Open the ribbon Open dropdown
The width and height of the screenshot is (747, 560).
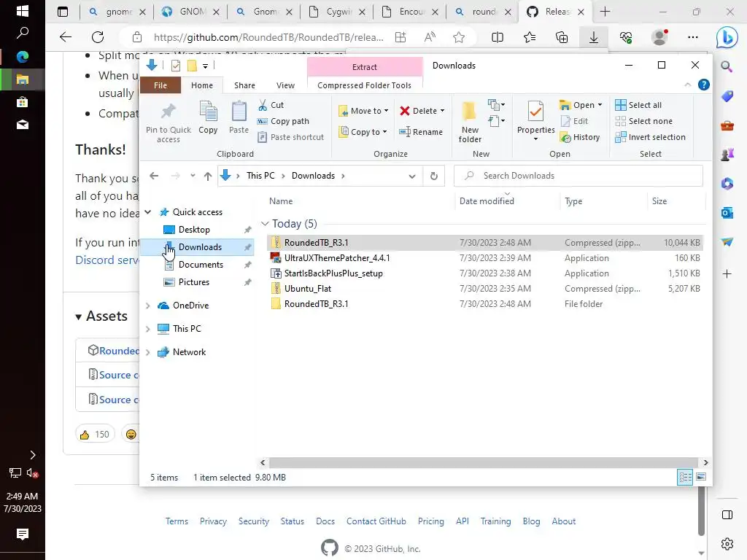581,105
